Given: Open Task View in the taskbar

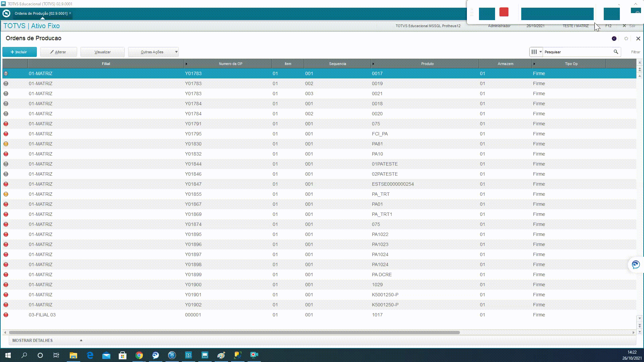Looking at the screenshot, I should tap(56, 355).
